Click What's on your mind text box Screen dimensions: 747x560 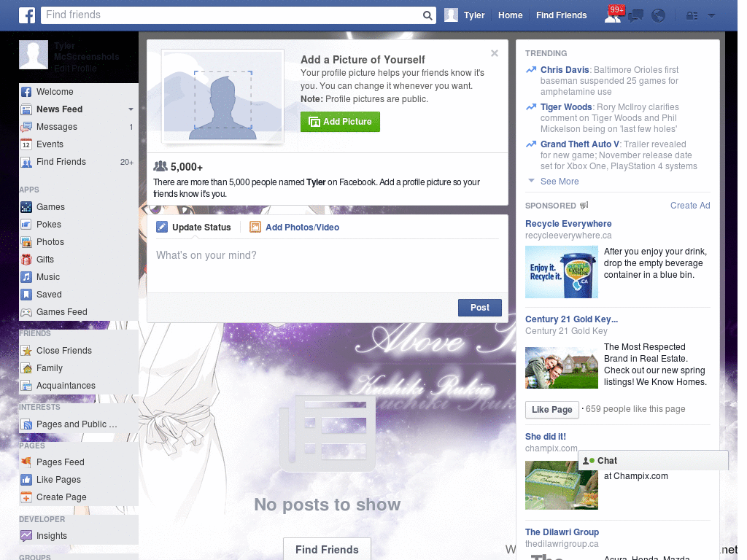(328, 267)
